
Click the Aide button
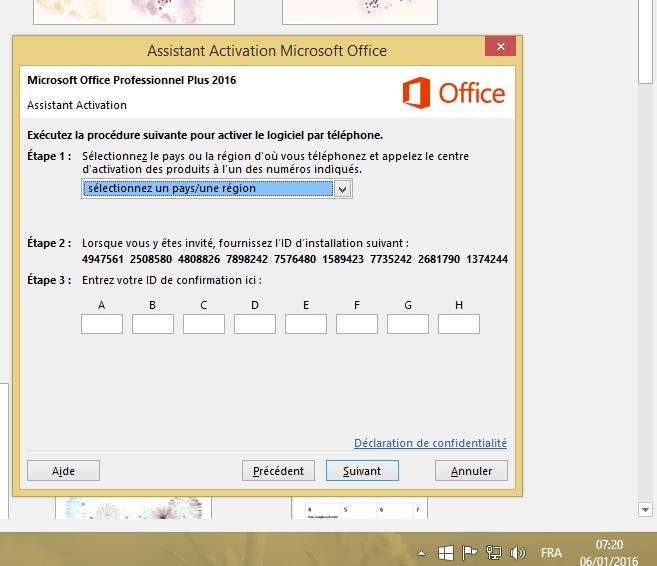tap(63, 471)
